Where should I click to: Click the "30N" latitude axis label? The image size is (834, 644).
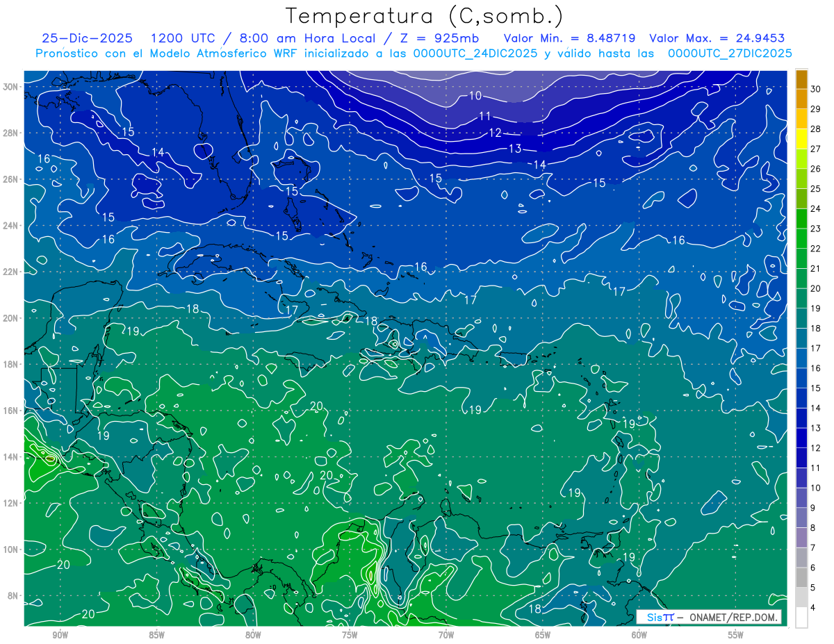[x=12, y=86]
